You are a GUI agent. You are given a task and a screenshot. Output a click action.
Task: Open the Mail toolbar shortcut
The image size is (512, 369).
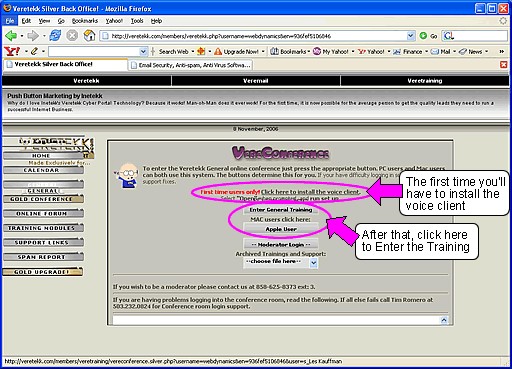click(440, 52)
